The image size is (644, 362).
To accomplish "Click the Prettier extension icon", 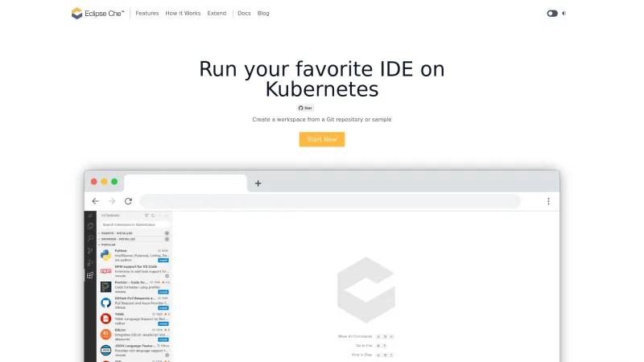I will click(x=105, y=287).
